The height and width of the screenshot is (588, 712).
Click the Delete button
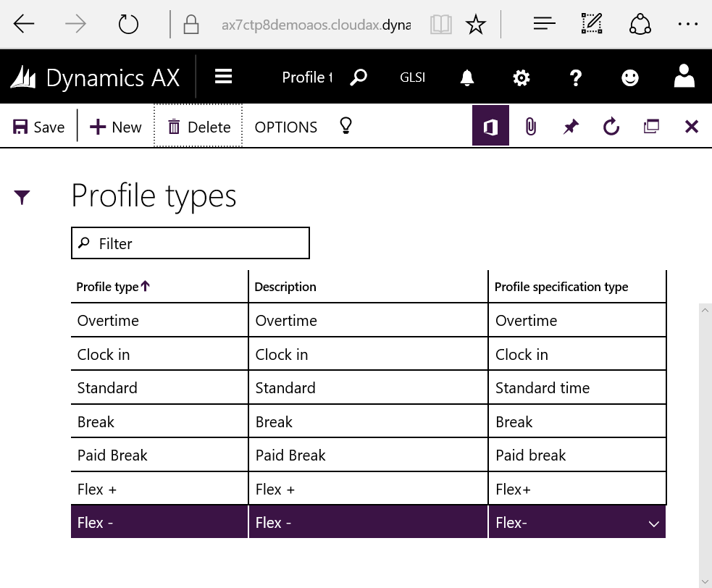pyautogui.click(x=198, y=127)
